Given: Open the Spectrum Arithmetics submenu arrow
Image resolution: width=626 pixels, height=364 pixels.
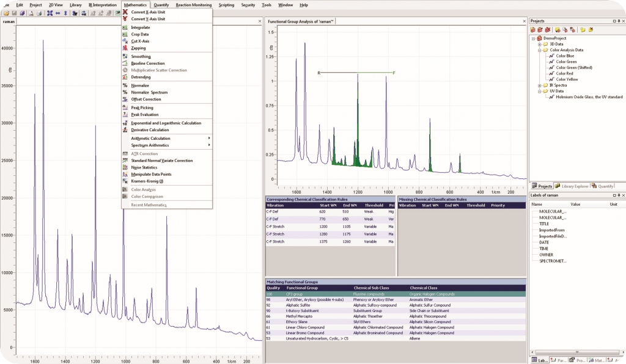Looking at the screenshot, I should pyautogui.click(x=209, y=145).
